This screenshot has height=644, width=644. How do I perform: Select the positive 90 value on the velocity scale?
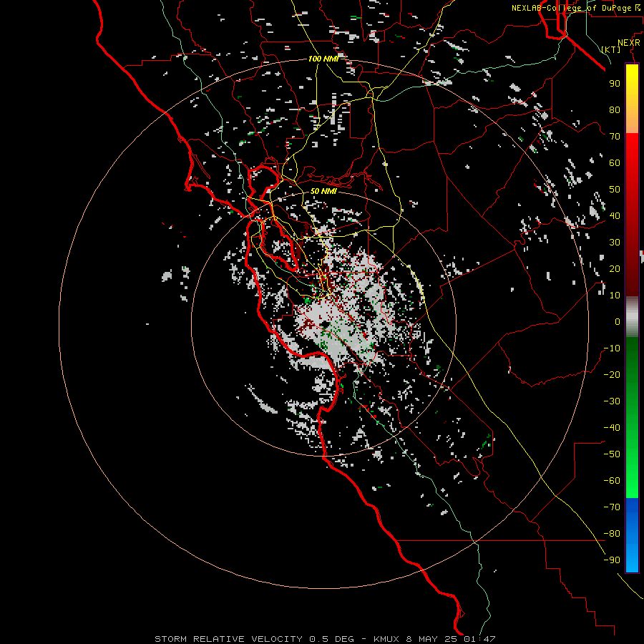615,84
